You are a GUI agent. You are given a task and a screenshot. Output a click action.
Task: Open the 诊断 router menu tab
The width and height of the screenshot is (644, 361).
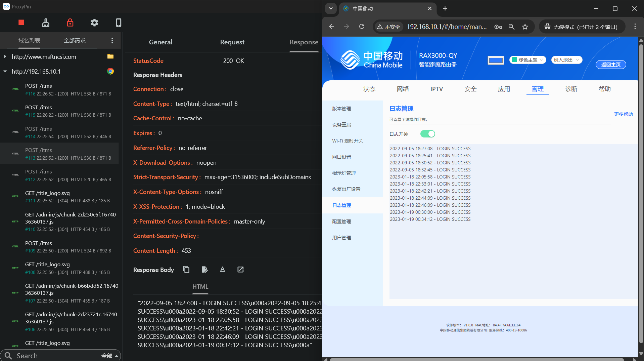click(x=571, y=89)
